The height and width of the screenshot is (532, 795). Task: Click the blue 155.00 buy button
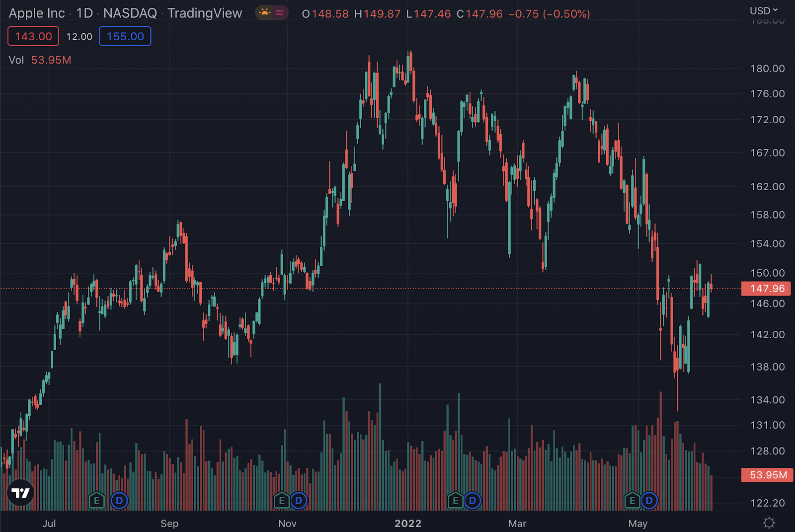(125, 36)
